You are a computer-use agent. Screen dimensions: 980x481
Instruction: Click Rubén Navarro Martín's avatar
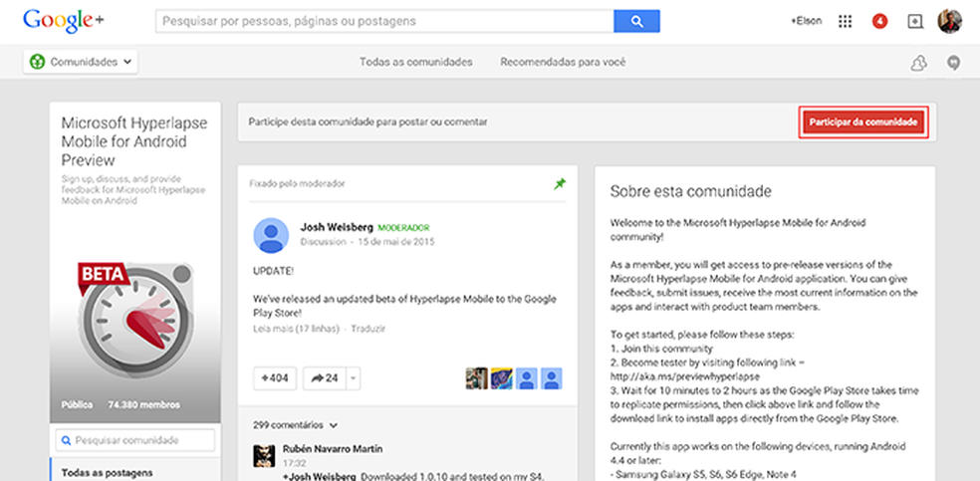pyautogui.click(x=264, y=456)
